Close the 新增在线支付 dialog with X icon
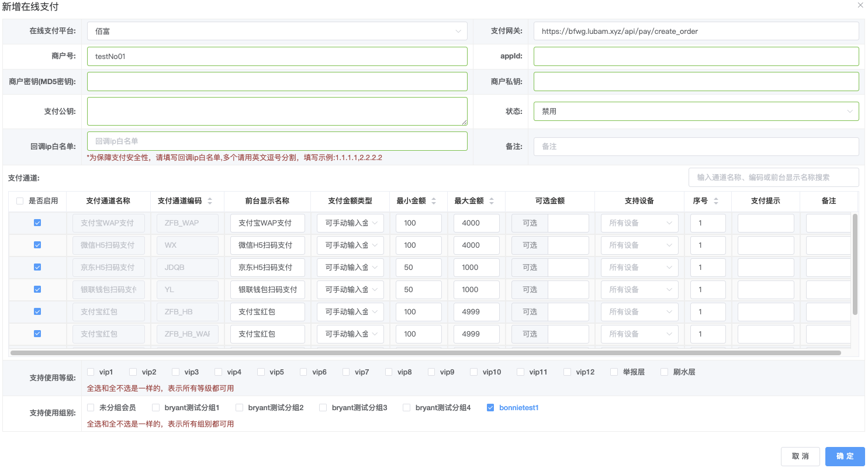The image size is (868, 468). [860, 5]
